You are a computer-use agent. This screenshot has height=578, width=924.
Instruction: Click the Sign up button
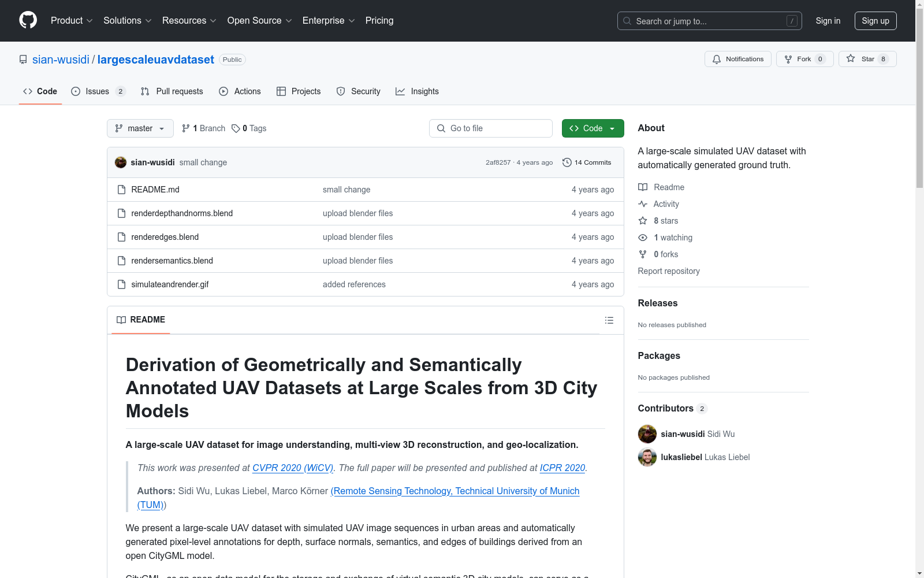click(875, 21)
